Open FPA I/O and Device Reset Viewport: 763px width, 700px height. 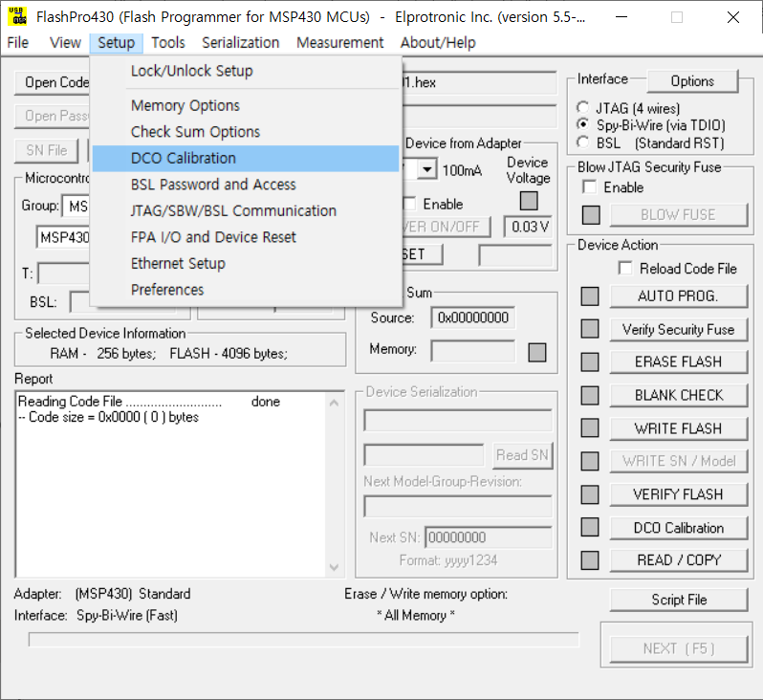coord(246,237)
